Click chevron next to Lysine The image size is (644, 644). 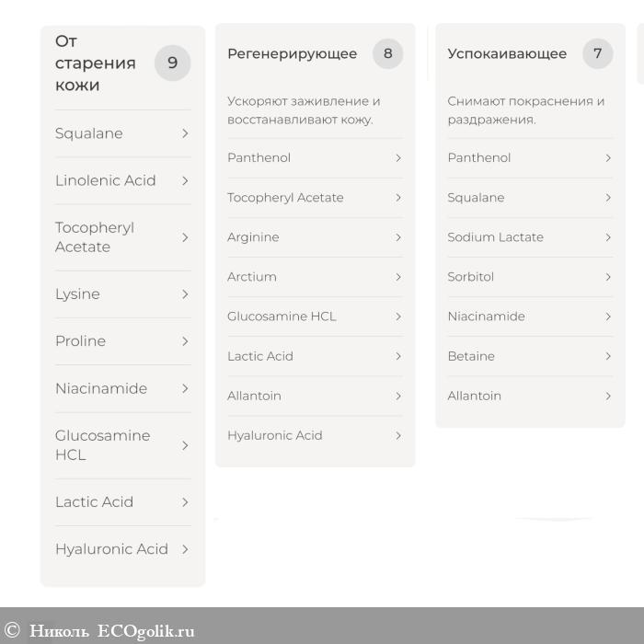click(x=185, y=294)
